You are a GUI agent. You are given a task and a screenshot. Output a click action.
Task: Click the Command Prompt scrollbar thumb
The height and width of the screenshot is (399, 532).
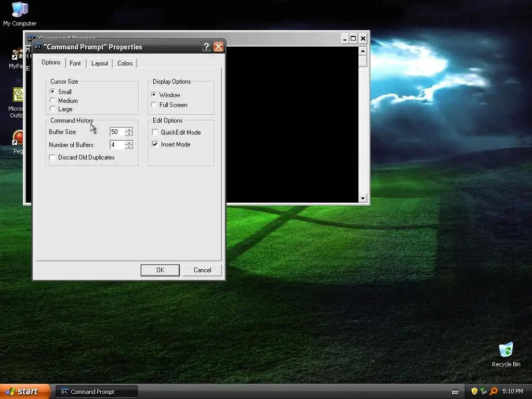pyautogui.click(x=363, y=61)
